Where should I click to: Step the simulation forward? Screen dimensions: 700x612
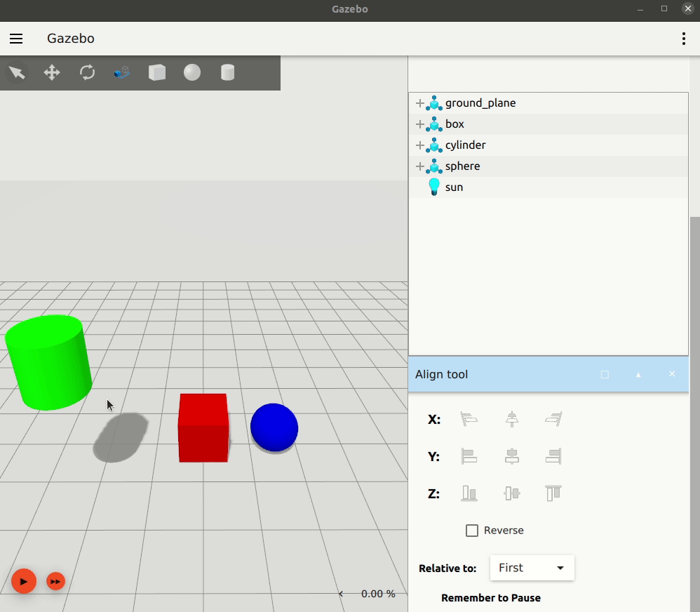tap(56, 581)
